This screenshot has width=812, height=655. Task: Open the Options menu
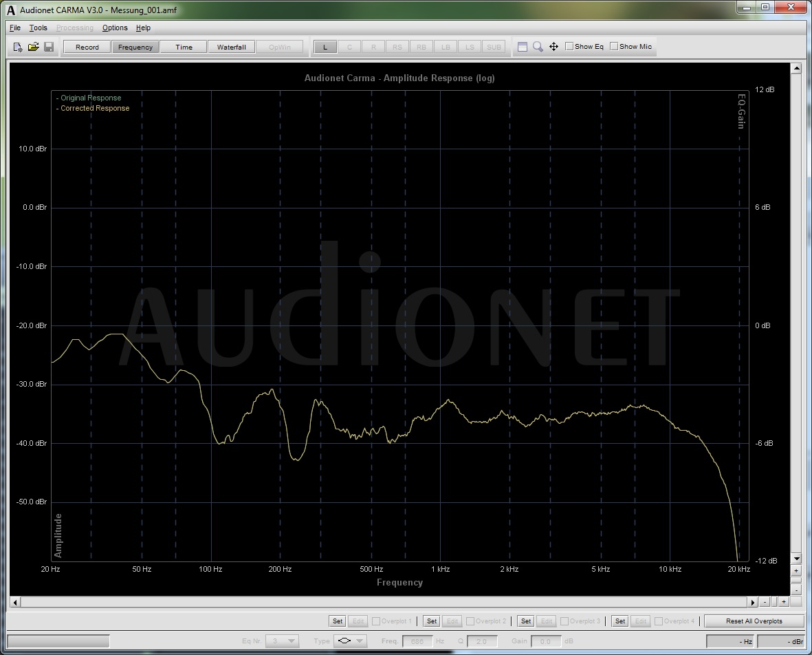(115, 28)
